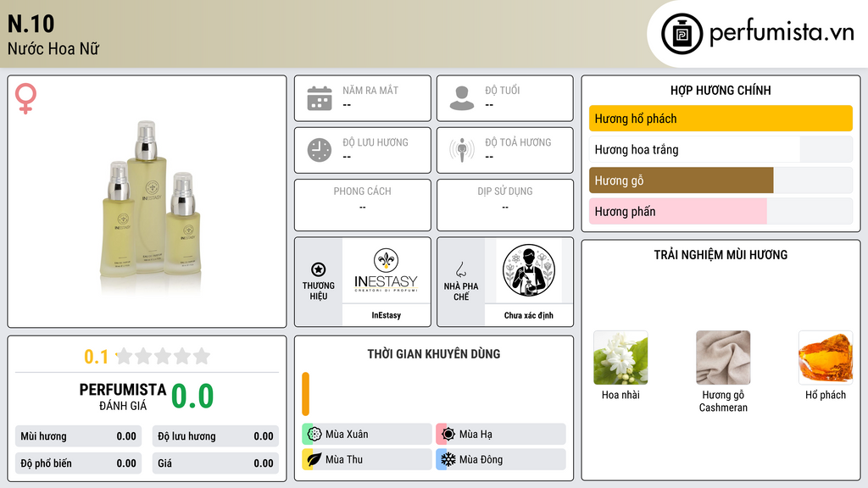Click the yellow 0.1 rating value

pos(96,357)
